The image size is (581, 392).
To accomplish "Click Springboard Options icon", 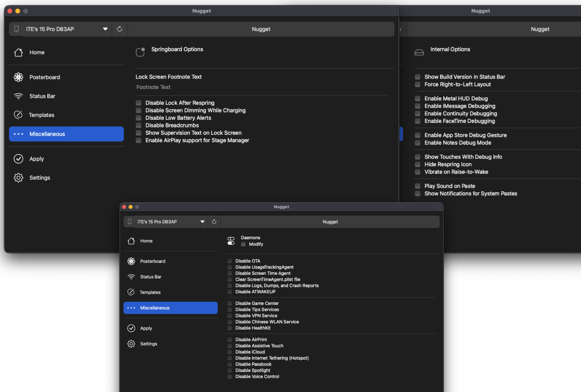I will click(x=140, y=52).
